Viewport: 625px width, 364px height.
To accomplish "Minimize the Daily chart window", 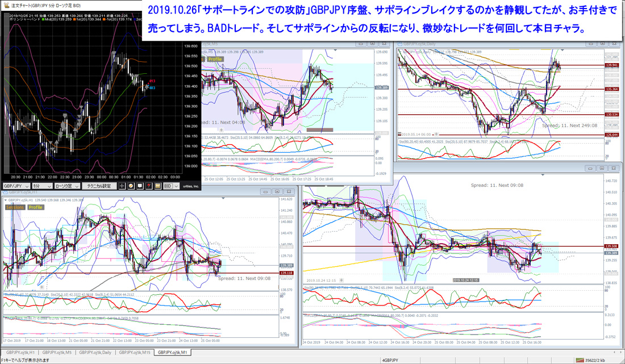I will click(x=591, y=44).
